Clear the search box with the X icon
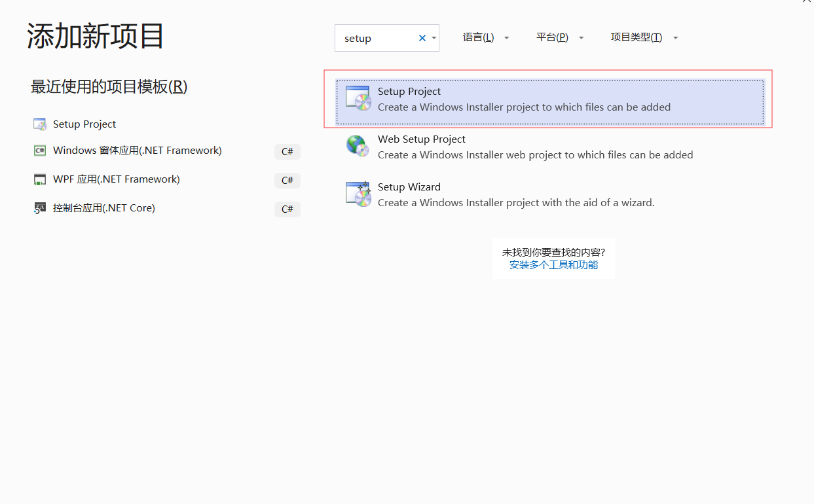Viewport: 814px width, 504px height. pos(422,38)
